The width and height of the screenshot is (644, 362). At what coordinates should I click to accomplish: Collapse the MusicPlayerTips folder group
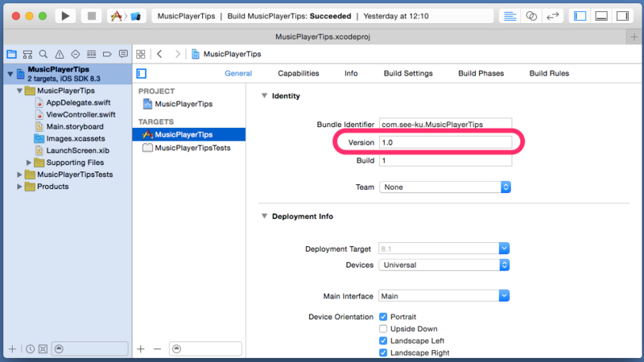tap(19, 91)
